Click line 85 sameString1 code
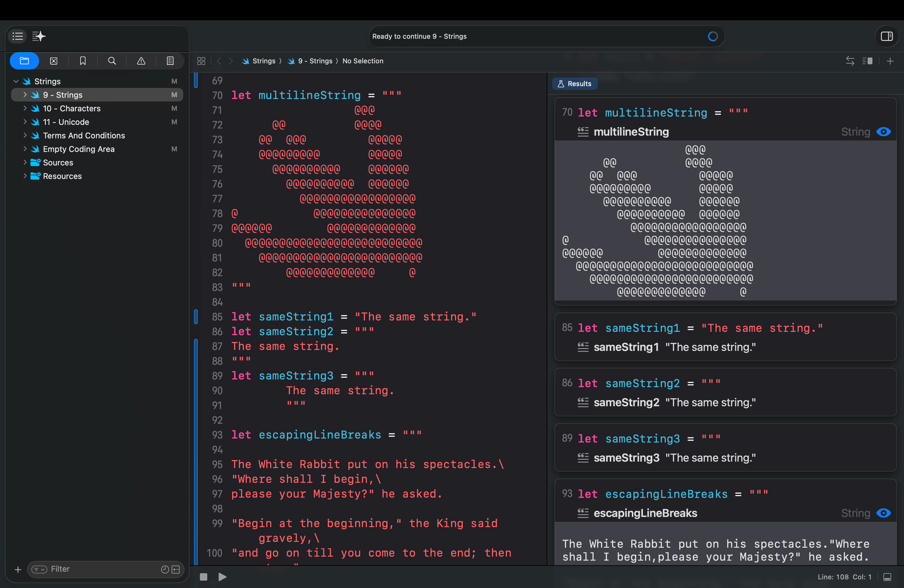This screenshot has height=588, width=904. click(x=354, y=317)
